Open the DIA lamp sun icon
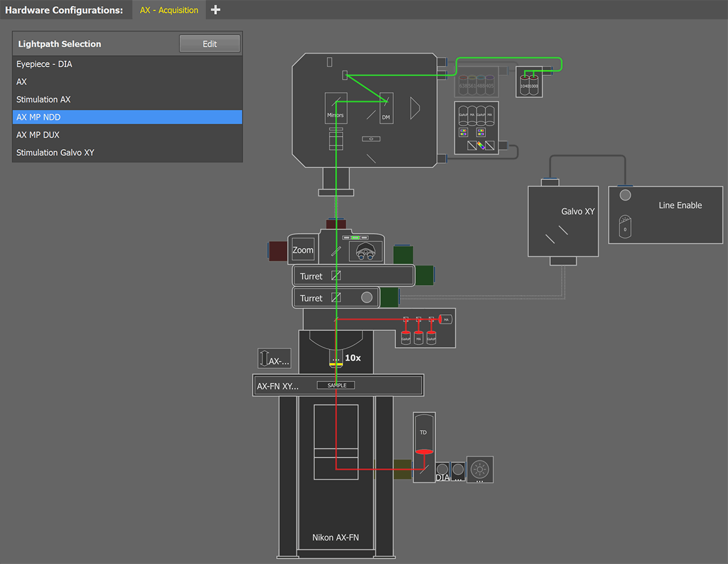The width and height of the screenshot is (728, 564). click(480, 470)
